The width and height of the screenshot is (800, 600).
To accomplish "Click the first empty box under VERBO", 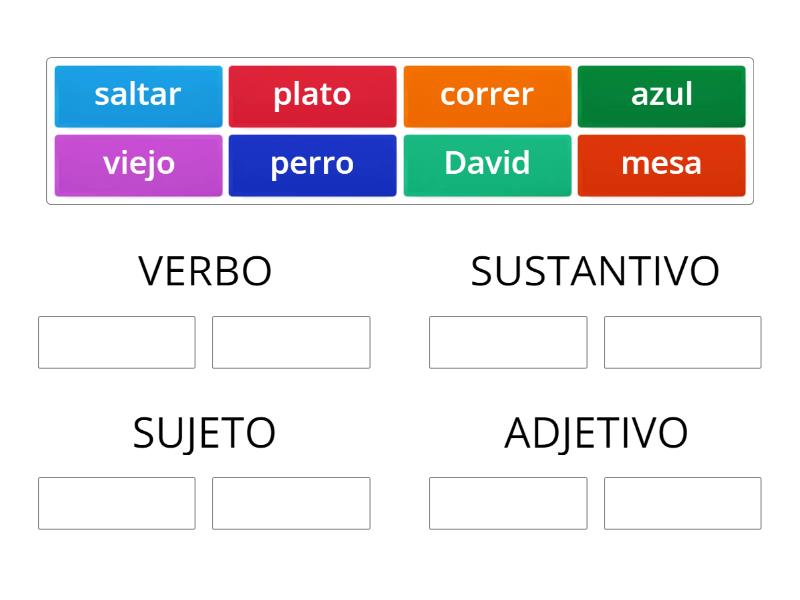I will 116,342.
